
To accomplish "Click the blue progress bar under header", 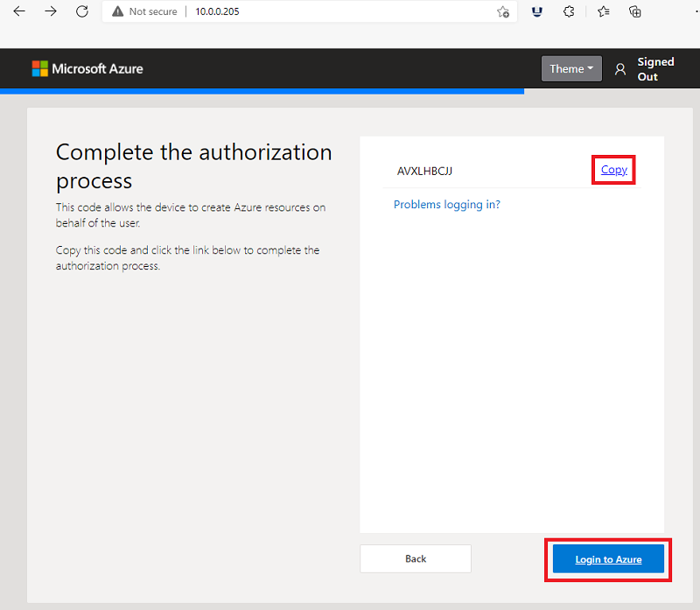I will pyautogui.click(x=262, y=91).
